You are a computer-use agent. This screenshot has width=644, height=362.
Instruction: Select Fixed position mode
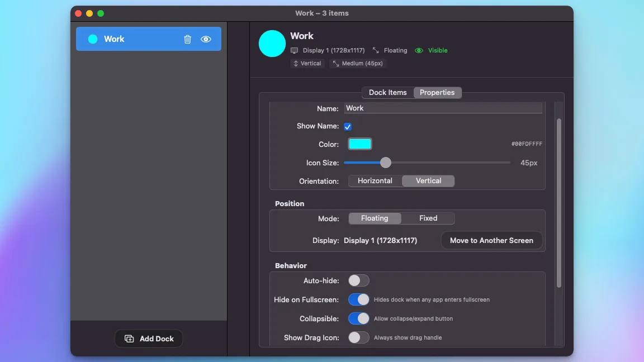coord(428,218)
